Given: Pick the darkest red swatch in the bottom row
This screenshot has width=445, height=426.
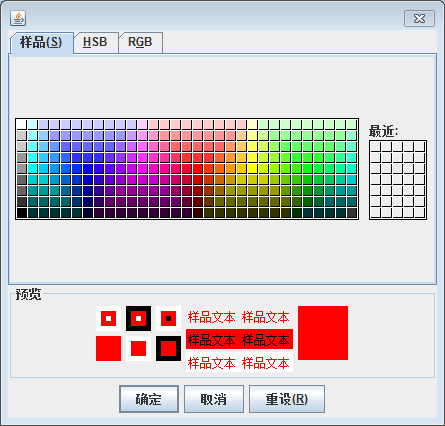Looking at the screenshot, I should pyautogui.click(x=198, y=213).
